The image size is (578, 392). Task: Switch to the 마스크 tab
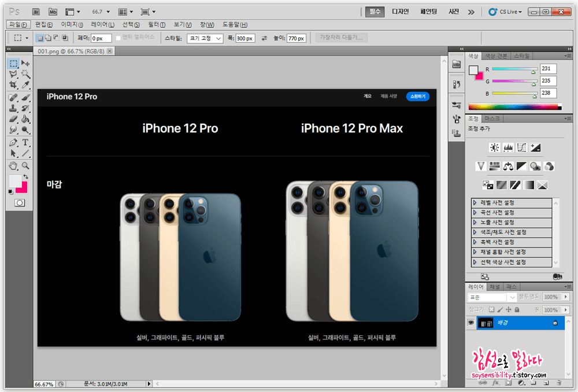pos(492,119)
